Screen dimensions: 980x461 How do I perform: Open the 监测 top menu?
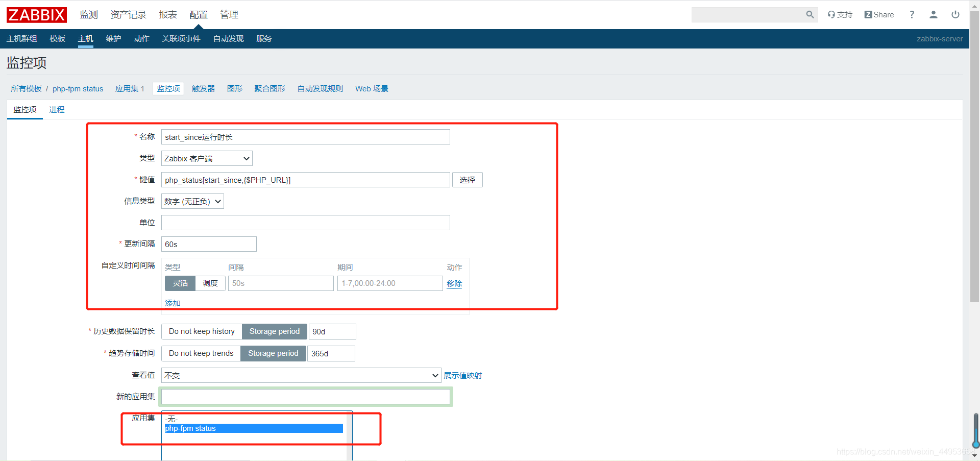pyautogui.click(x=89, y=15)
